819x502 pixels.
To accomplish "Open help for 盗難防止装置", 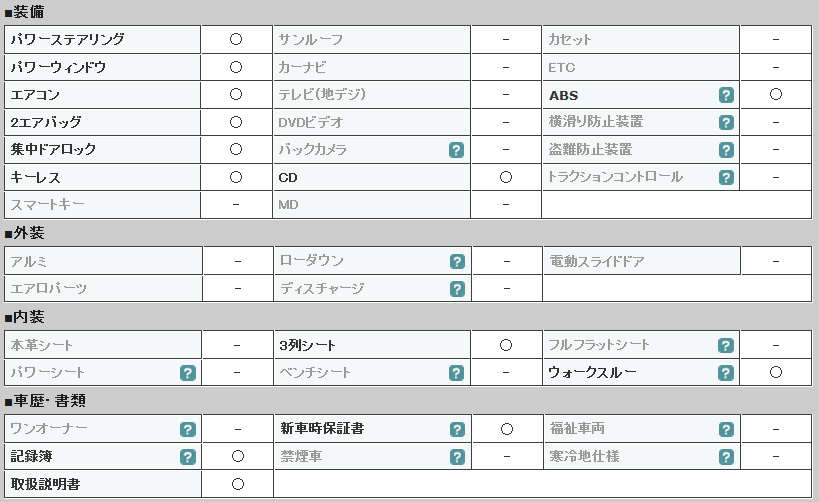I will pyautogui.click(x=726, y=150).
